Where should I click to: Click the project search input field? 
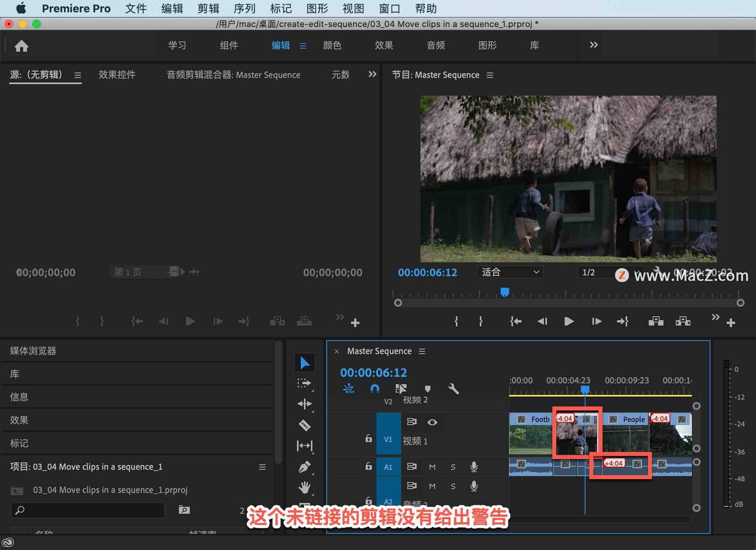click(x=88, y=510)
